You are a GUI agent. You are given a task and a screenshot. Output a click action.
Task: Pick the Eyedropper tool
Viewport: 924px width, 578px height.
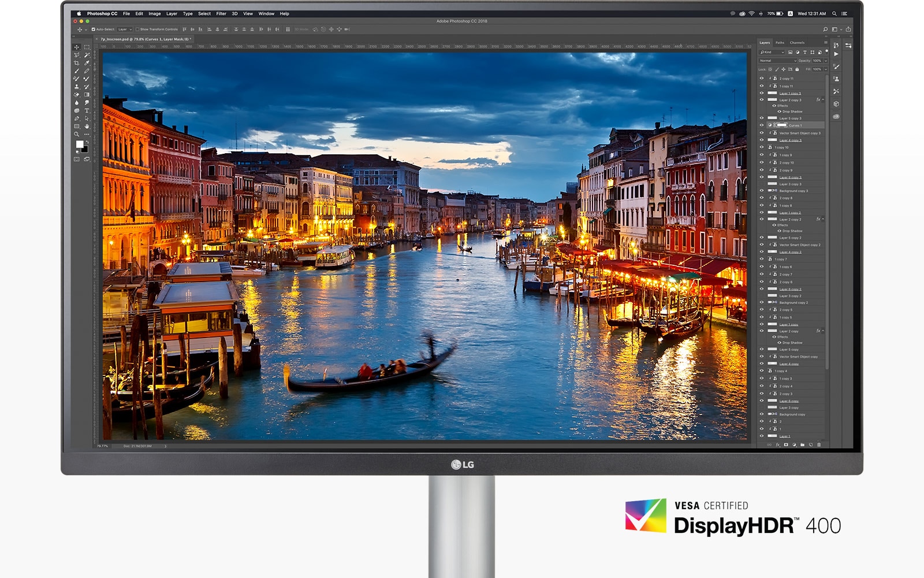(x=87, y=63)
